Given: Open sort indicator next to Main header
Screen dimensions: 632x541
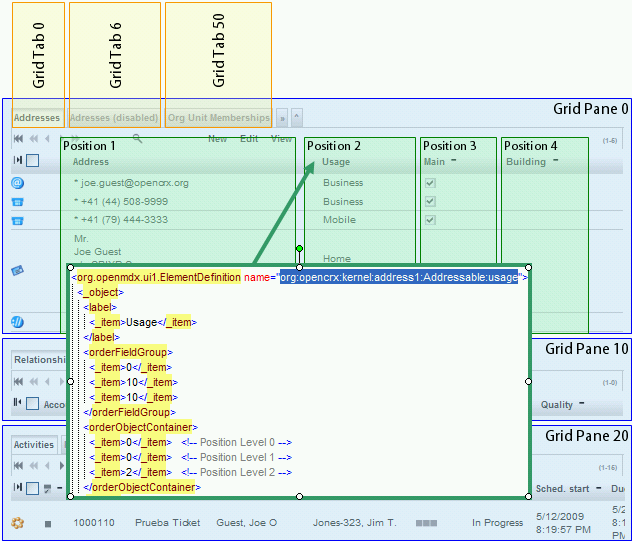Looking at the screenshot, I should tap(453, 160).
